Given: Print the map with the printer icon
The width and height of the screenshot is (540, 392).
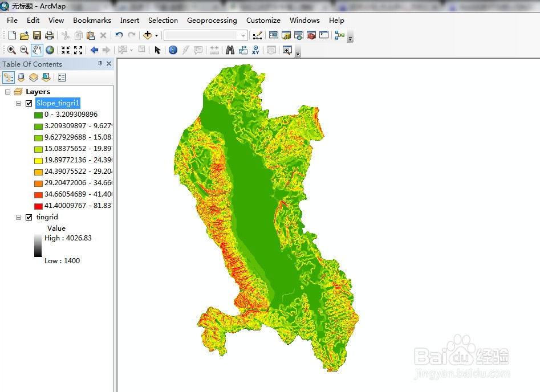Looking at the screenshot, I should [50, 35].
